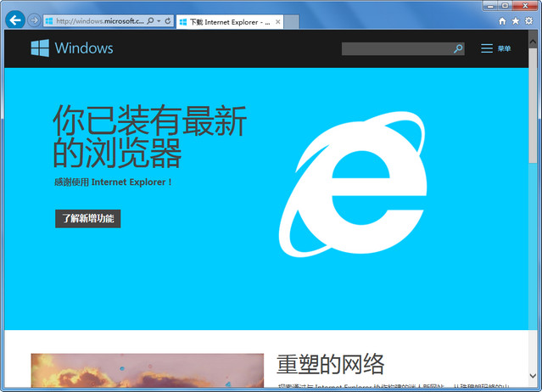
Task: Click the browser Back arrow button
Action: 14,20
